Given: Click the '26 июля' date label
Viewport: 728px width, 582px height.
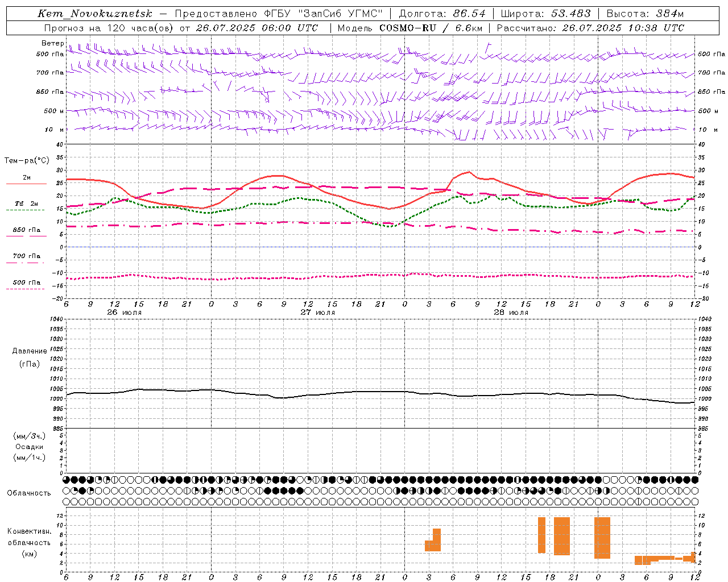Looking at the screenshot, I should (x=125, y=313).
